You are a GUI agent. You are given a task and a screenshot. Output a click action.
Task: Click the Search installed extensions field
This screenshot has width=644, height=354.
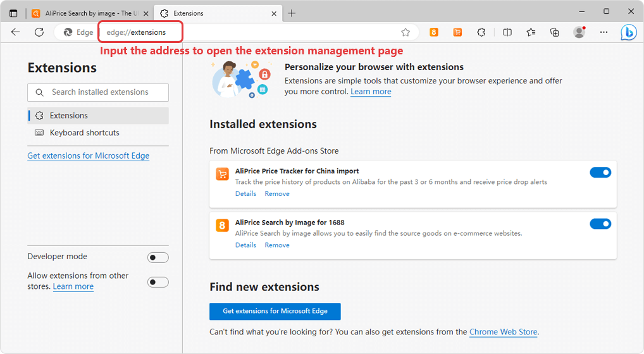tap(98, 92)
